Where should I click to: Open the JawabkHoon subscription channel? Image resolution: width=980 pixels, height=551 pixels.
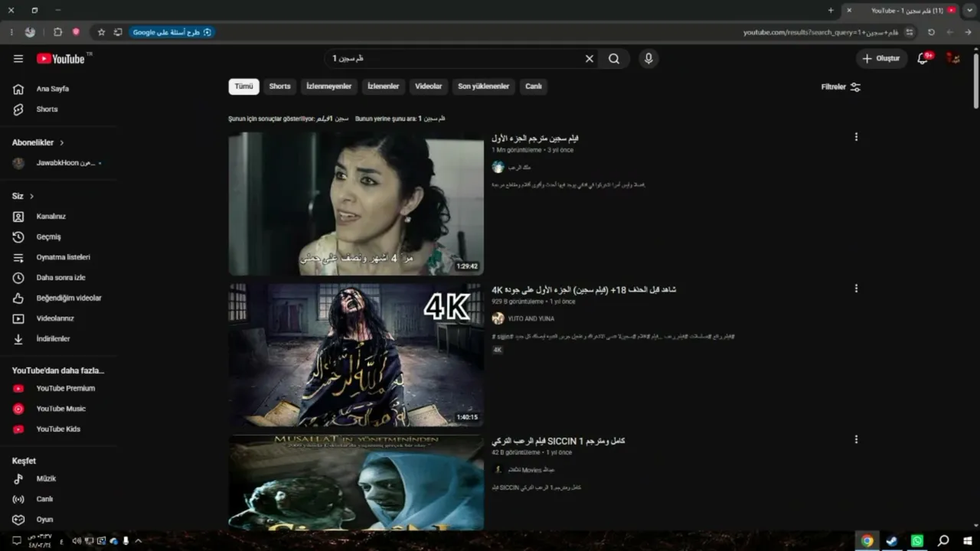[58, 163]
